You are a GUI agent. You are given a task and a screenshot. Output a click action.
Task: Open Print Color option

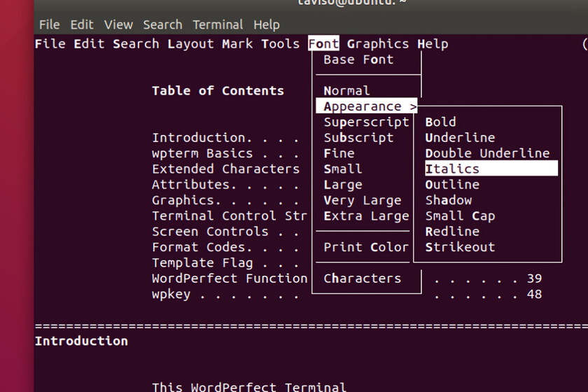[x=365, y=247]
